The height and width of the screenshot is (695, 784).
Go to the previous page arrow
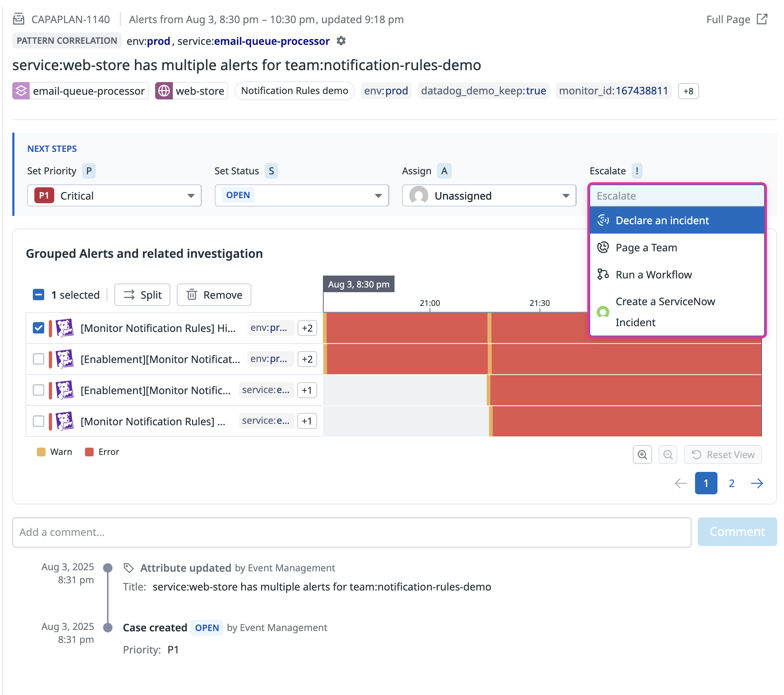pos(681,483)
